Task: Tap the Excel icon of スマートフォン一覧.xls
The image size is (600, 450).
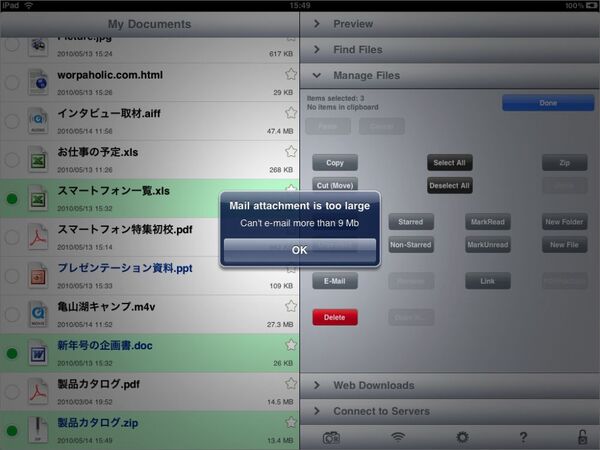Action: 38,198
